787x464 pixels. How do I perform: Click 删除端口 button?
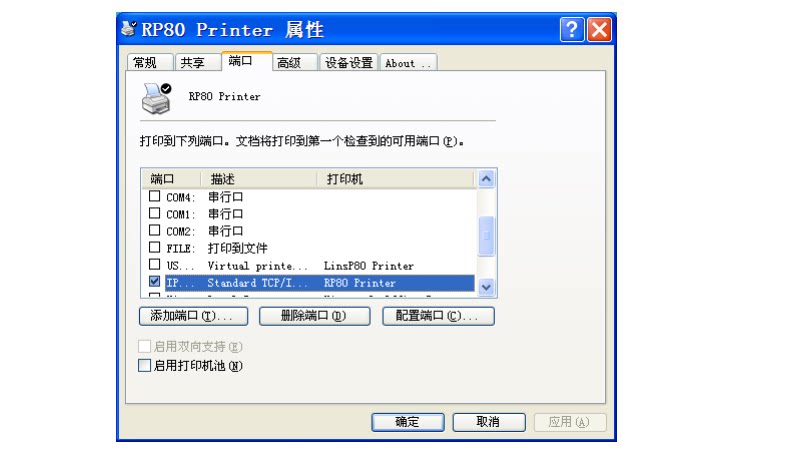(x=315, y=316)
